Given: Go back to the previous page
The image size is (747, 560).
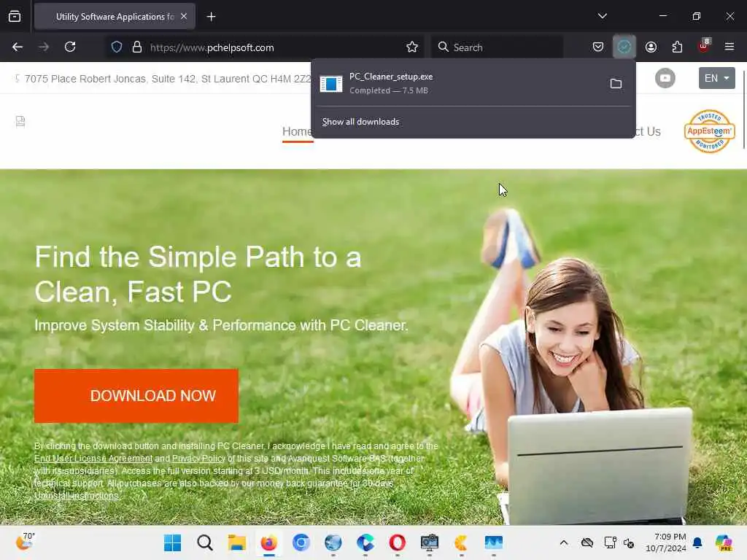Looking at the screenshot, I should (18, 47).
